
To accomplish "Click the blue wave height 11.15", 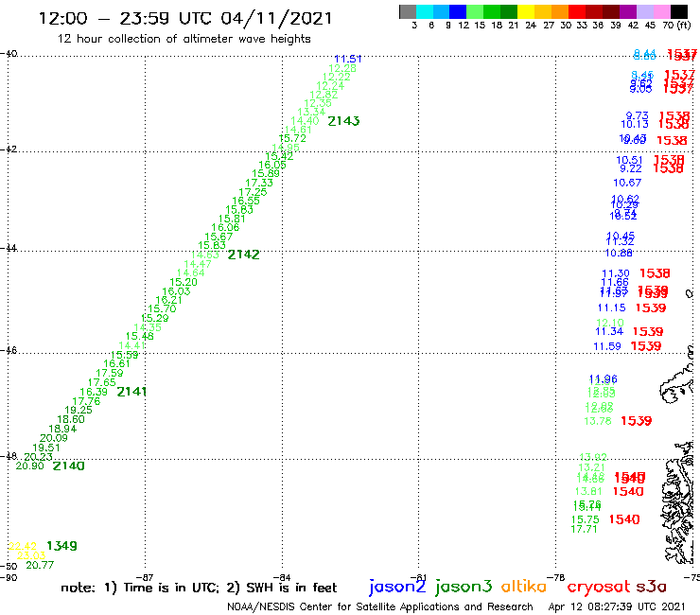I will 612,307.
